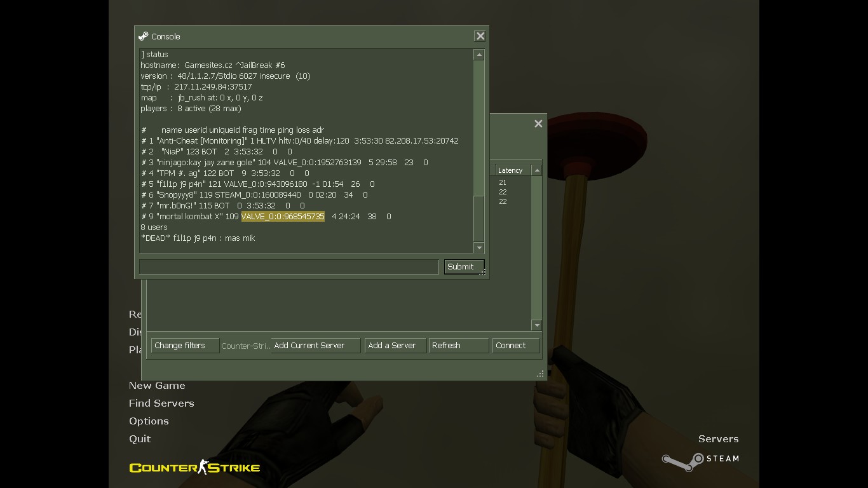Refresh the server list
868x488 pixels.
point(459,346)
